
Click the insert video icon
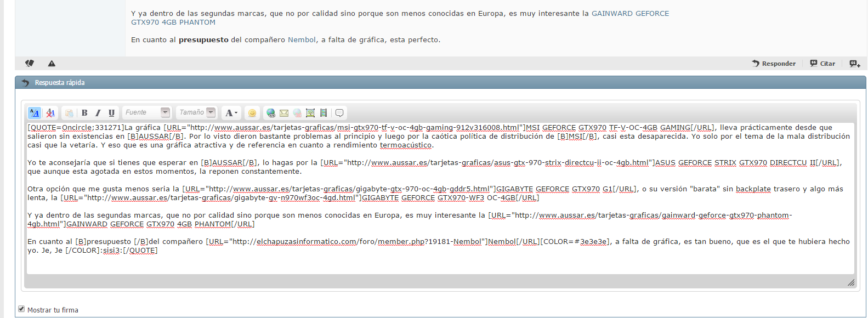tap(324, 113)
